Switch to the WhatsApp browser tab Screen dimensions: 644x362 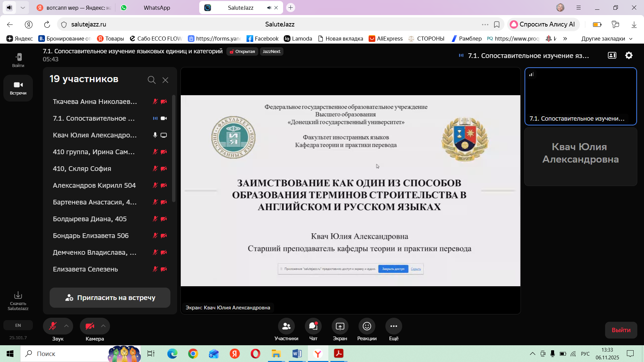(157, 7)
